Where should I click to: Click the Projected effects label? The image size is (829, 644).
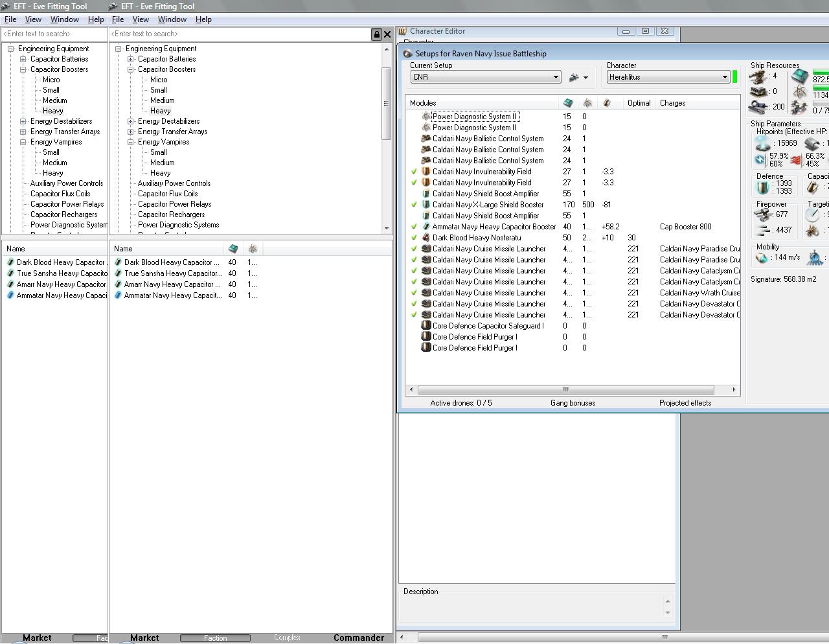pos(685,403)
